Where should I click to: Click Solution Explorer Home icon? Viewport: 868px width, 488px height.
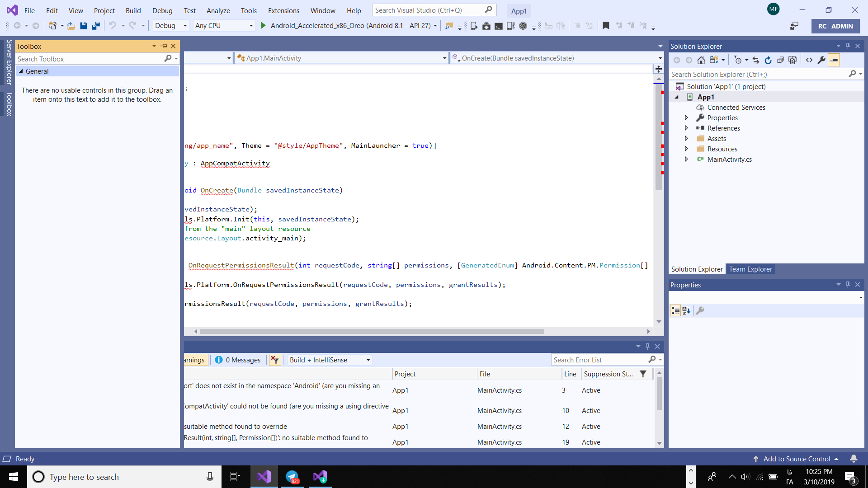click(701, 60)
